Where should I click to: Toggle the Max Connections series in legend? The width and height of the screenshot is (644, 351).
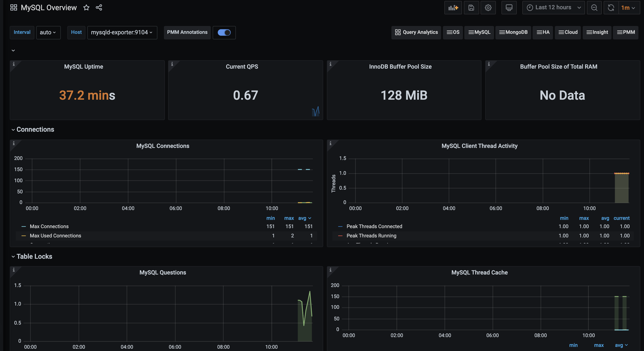(x=49, y=227)
